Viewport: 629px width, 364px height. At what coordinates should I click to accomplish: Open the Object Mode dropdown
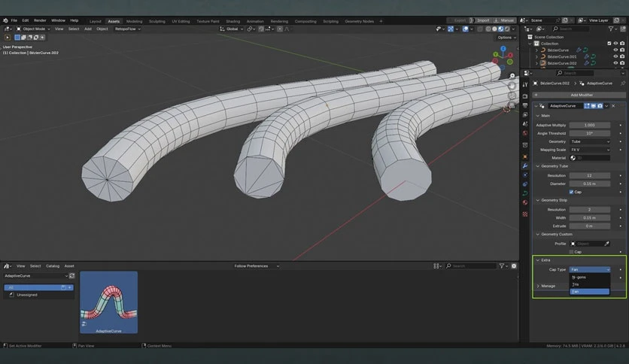tap(33, 29)
